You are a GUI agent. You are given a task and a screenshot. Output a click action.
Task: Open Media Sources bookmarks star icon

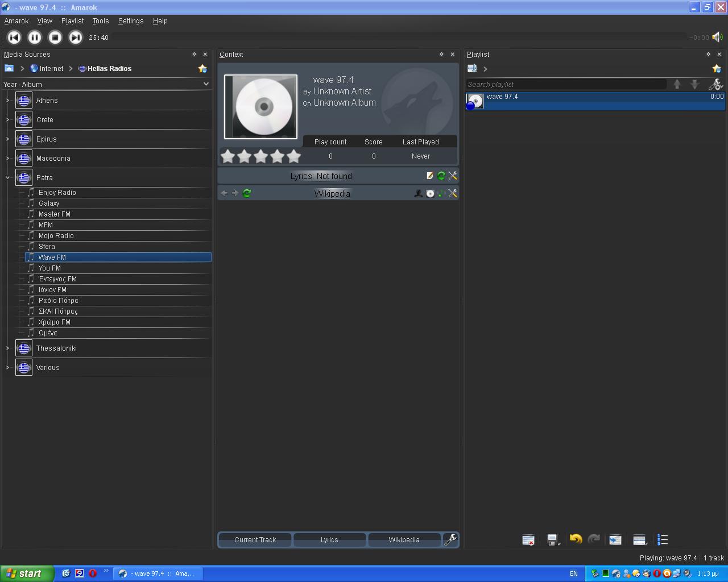tap(202, 69)
